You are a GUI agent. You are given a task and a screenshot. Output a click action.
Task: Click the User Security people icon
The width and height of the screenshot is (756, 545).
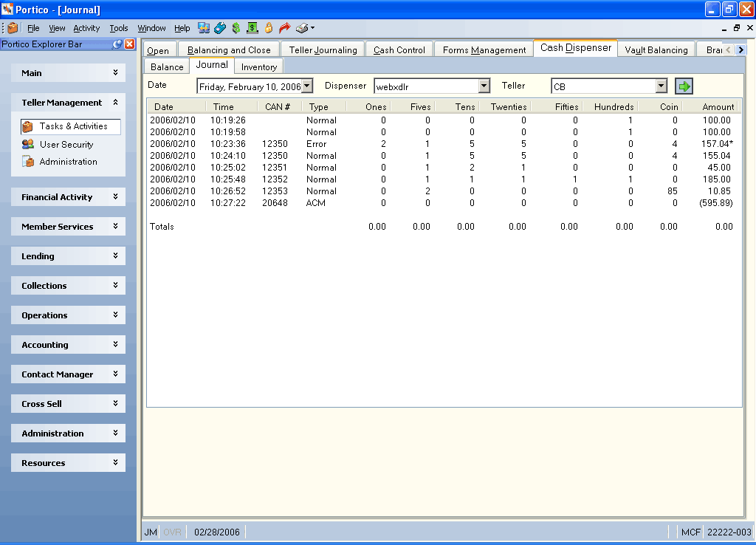[28, 144]
